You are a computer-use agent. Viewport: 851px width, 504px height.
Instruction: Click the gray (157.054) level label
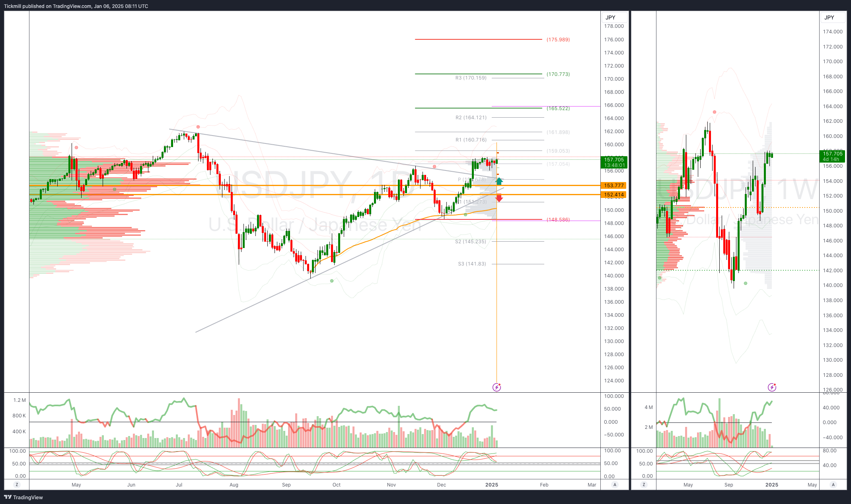pos(558,164)
